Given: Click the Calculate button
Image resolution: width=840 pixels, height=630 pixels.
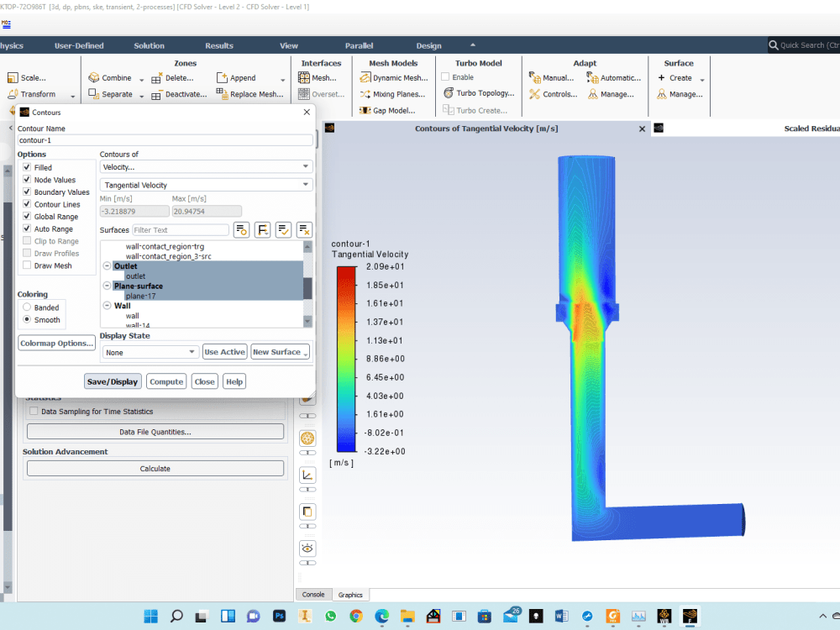Looking at the screenshot, I should tap(155, 468).
